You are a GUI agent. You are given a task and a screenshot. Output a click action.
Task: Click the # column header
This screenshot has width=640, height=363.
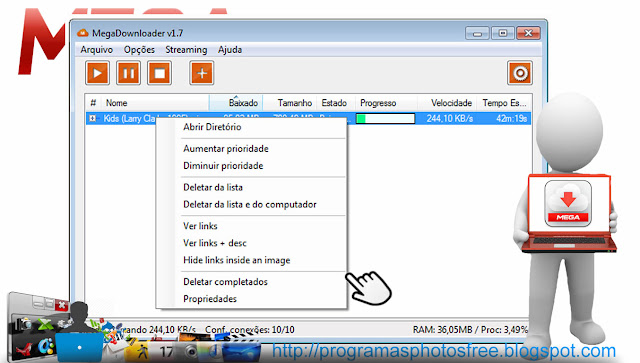click(93, 103)
